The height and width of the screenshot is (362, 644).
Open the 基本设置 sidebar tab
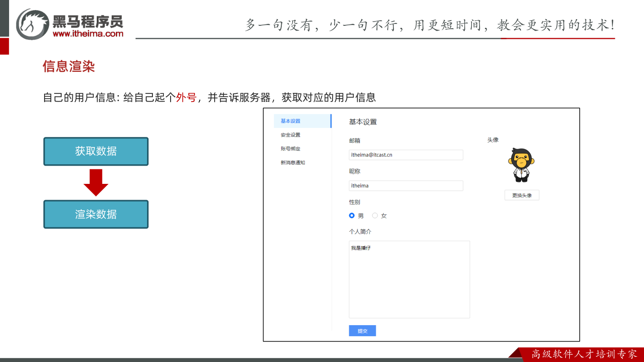(302, 121)
